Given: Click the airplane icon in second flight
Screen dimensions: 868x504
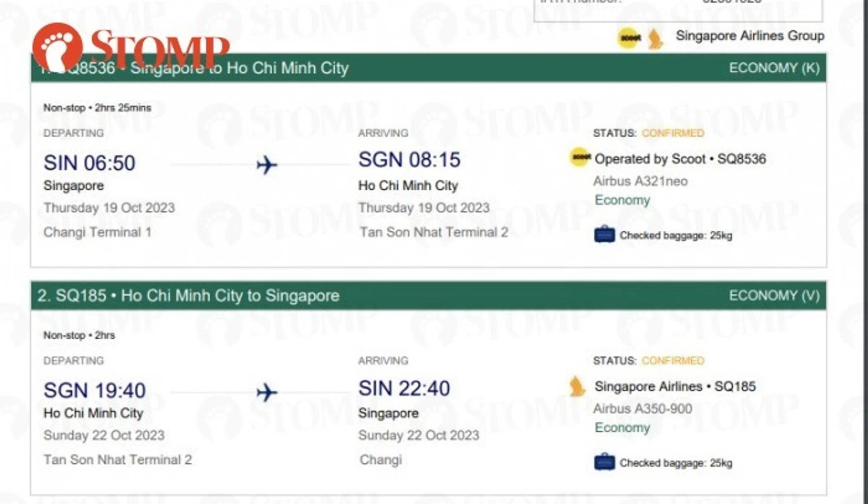Looking at the screenshot, I should (x=267, y=392).
